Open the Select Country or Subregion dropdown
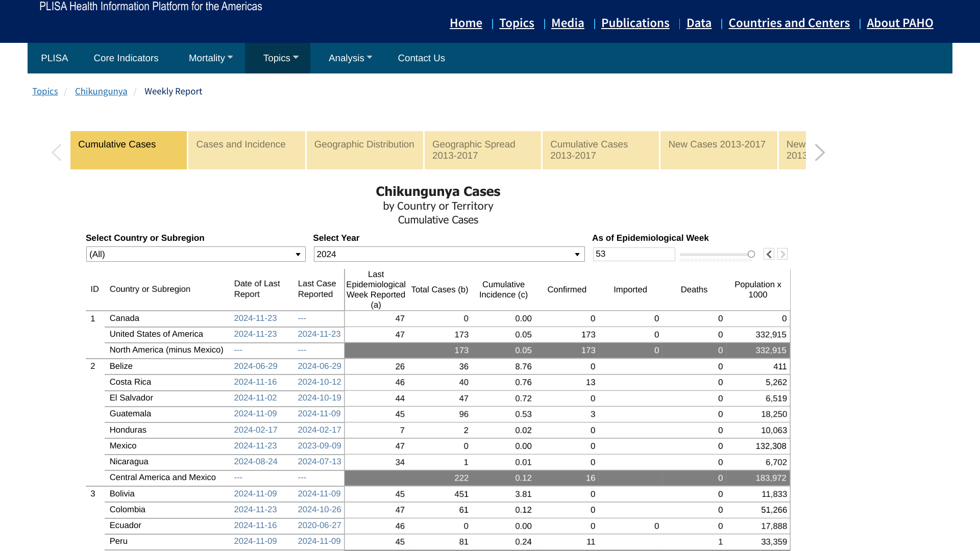The image size is (980, 551). click(195, 254)
